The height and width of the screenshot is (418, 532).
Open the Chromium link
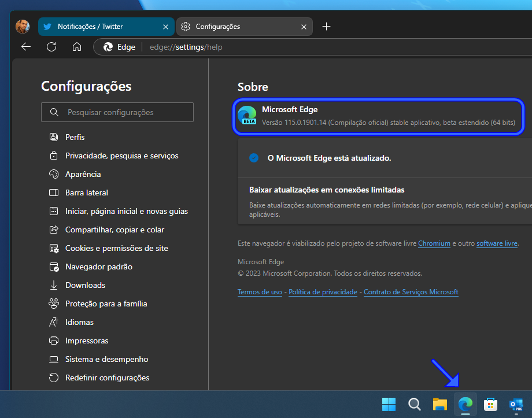tap(434, 243)
